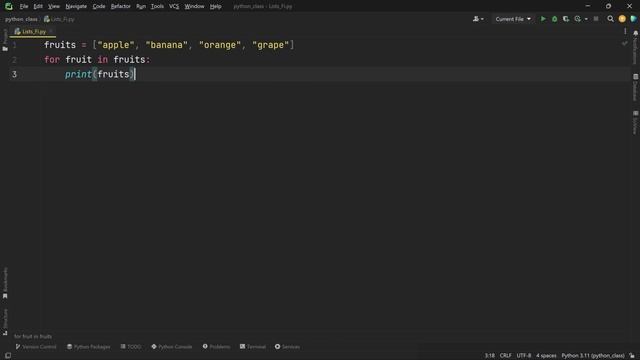
Task: Open the TODO tool window
Action: point(131,347)
